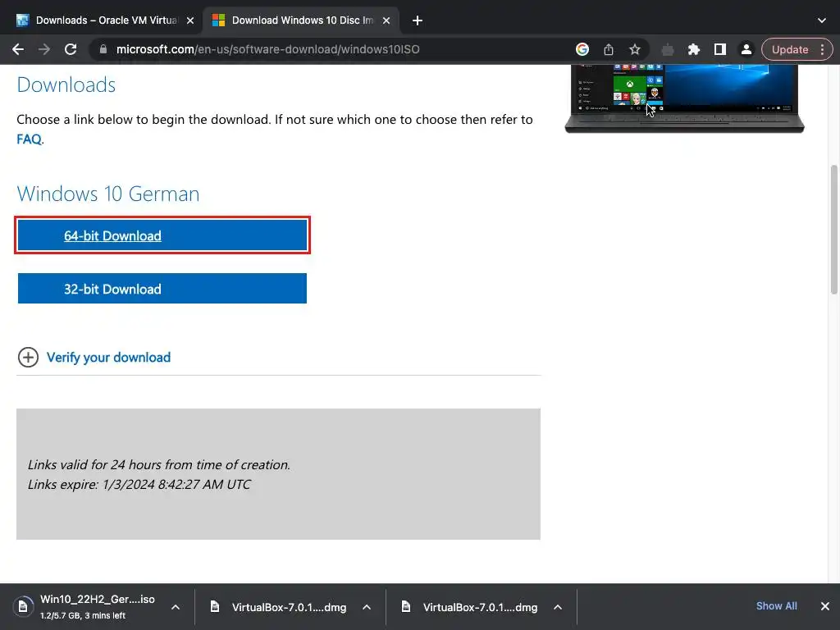Viewport: 840px width, 630px height.
Task: Open the profile avatar icon
Action: [746, 49]
